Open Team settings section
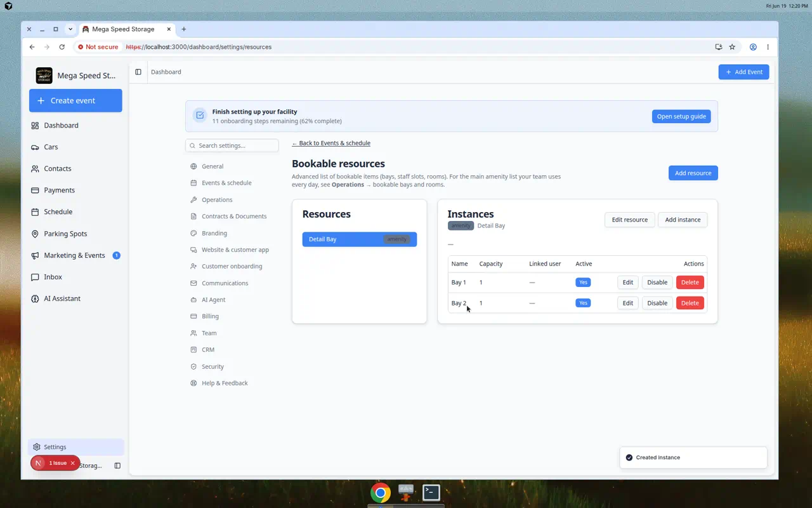 click(209, 333)
